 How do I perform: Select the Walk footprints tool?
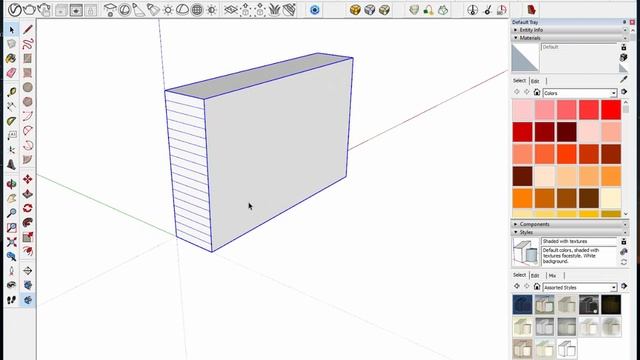pos(11,300)
